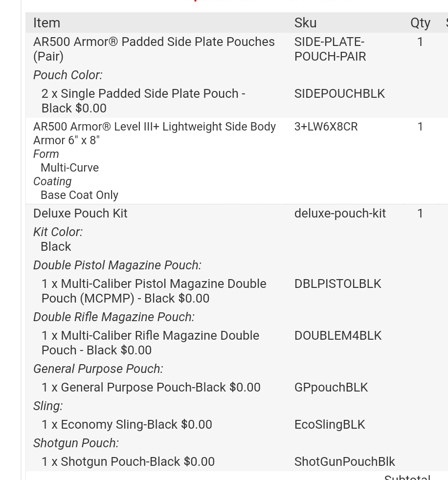This screenshot has width=448, height=480.
Task: Click the Item column header
Action: (46, 23)
